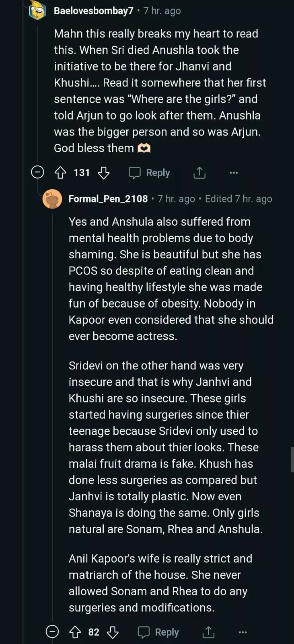
Task: Collapse the Baelovesbombay7 comment thread
Action: coord(37,173)
